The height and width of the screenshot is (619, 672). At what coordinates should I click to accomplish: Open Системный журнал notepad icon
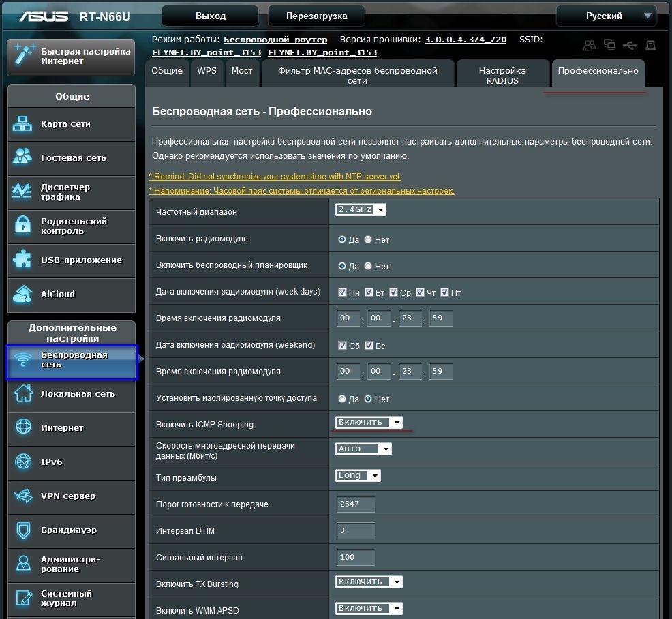23,599
